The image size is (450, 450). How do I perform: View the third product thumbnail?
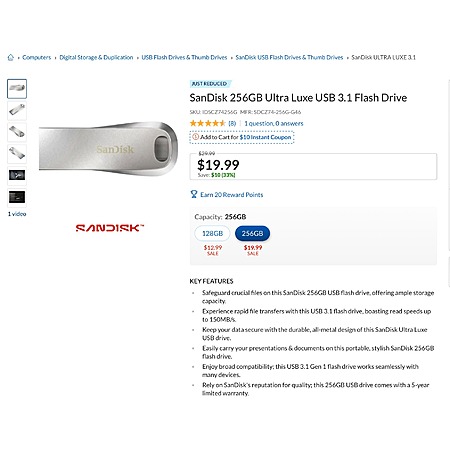pos(17,132)
